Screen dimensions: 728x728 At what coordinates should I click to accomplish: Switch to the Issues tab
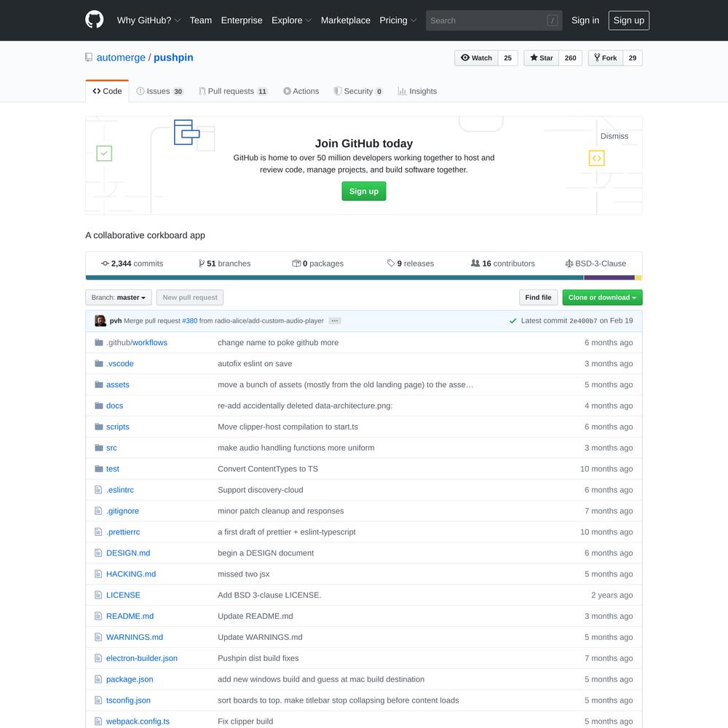click(x=160, y=91)
